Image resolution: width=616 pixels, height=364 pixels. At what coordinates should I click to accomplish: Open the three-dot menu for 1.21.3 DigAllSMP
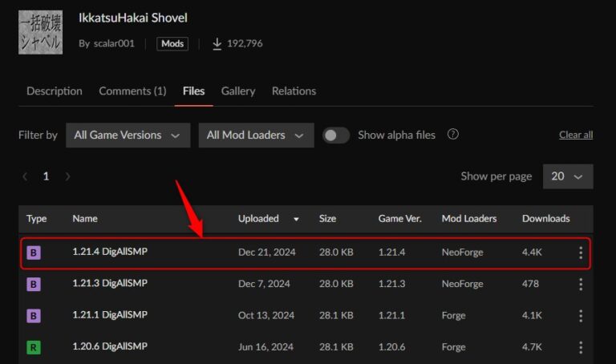coord(581,284)
